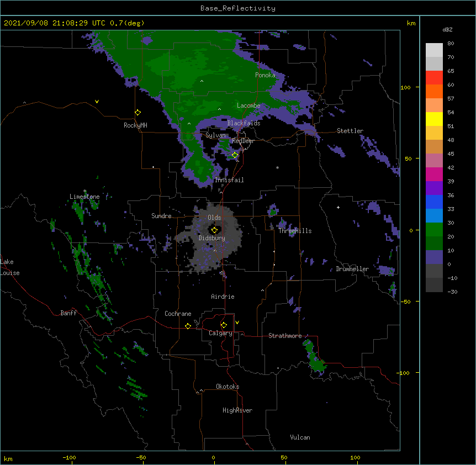Click the RockyMH label
Screen dimensions: 476x465
pyautogui.click(x=135, y=125)
